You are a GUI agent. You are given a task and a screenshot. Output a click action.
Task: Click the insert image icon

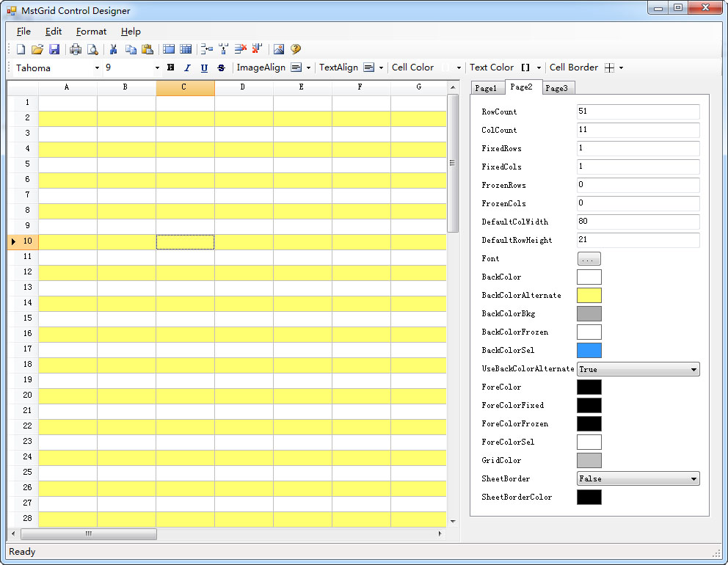point(279,49)
